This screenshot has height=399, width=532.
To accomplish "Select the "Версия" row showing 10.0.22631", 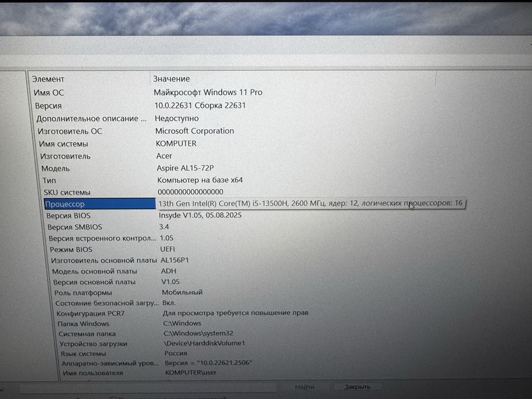I will (x=48, y=105).
